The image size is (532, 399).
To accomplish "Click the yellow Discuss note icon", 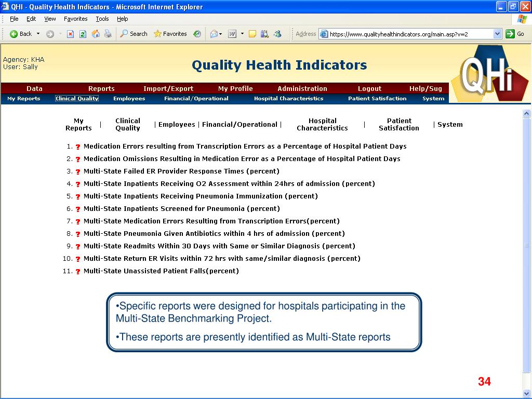I will point(252,34).
